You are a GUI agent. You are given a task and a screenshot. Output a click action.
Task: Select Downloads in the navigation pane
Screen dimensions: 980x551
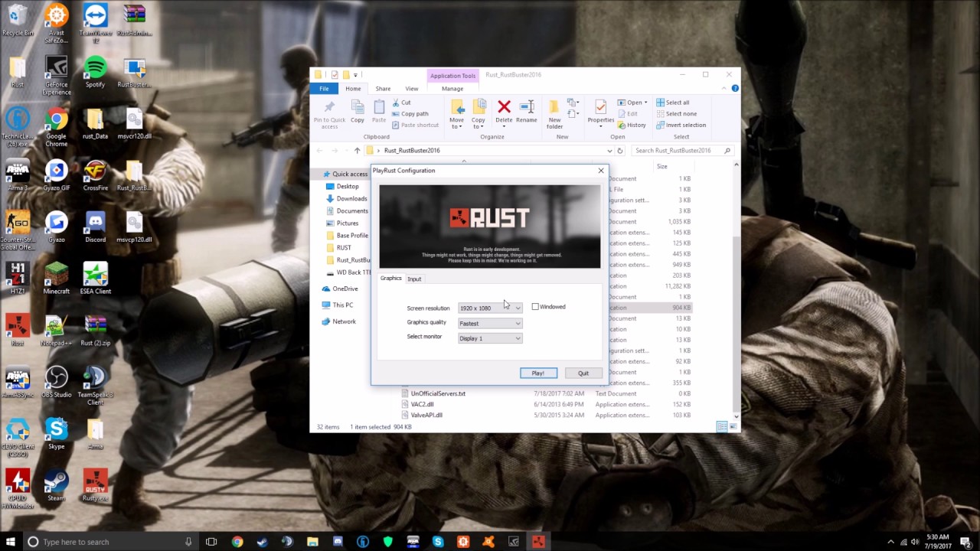pos(351,199)
